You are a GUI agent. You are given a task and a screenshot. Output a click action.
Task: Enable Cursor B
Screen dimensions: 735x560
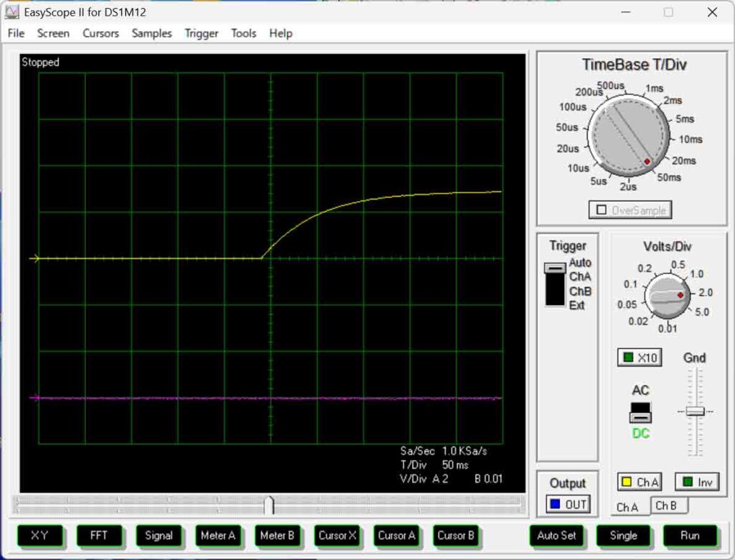456,536
